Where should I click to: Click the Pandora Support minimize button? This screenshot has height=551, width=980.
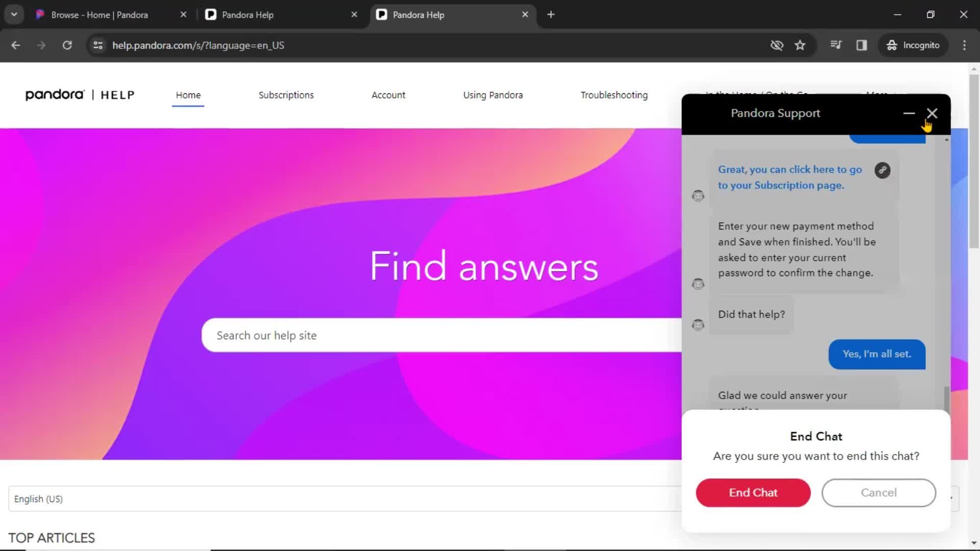(909, 113)
